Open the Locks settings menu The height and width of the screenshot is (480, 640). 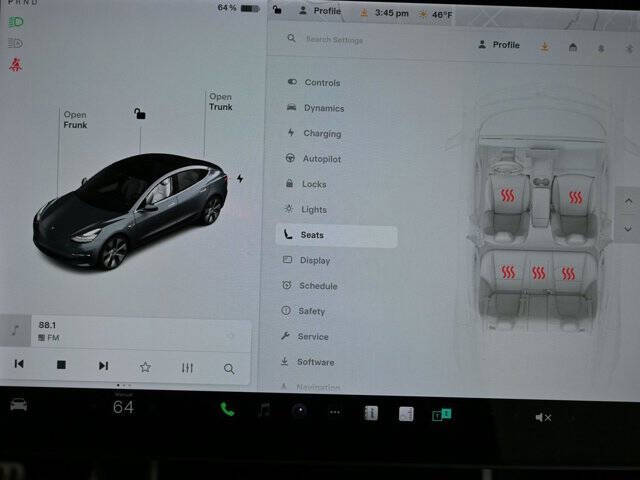pyautogui.click(x=306, y=184)
